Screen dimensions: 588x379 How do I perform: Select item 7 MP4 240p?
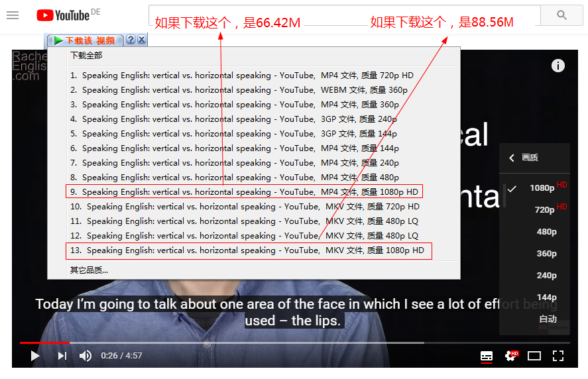pos(235,163)
